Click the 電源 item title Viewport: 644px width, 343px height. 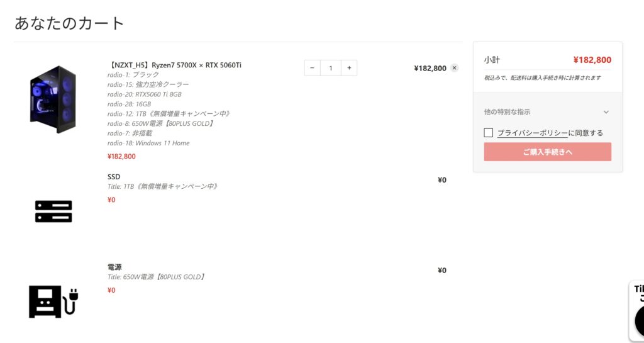point(114,267)
